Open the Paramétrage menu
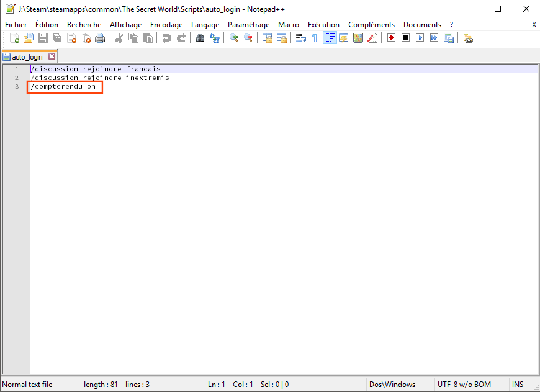 (249, 25)
